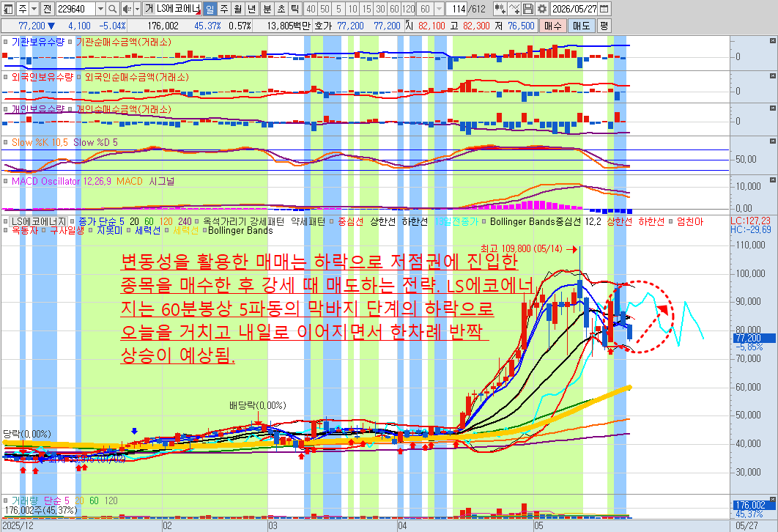
Task: Click the candle count field 114
Action: click(x=457, y=9)
